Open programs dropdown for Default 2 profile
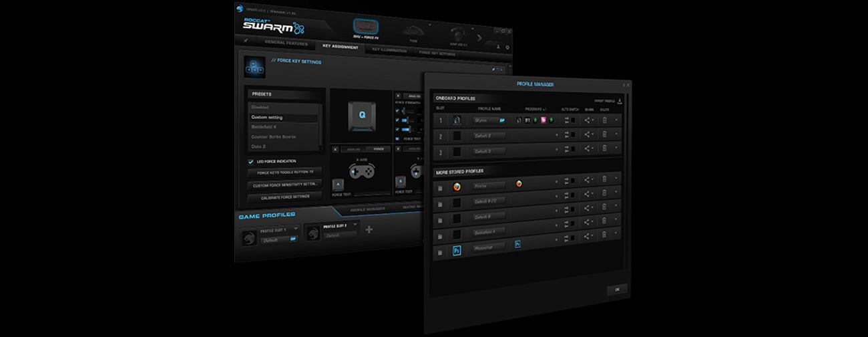 point(556,136)
